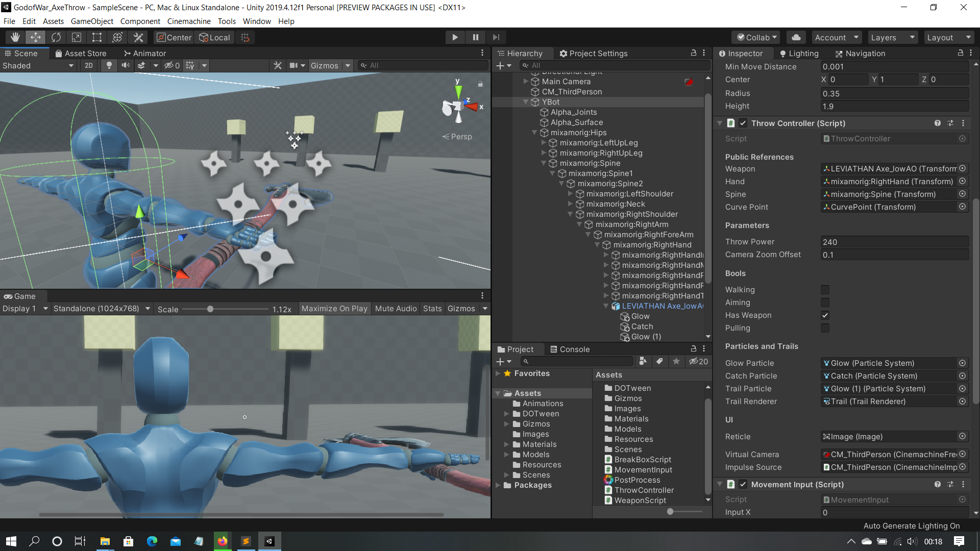Select the Rotate tool
980x551 pixels.
click(x=56, y=37)
